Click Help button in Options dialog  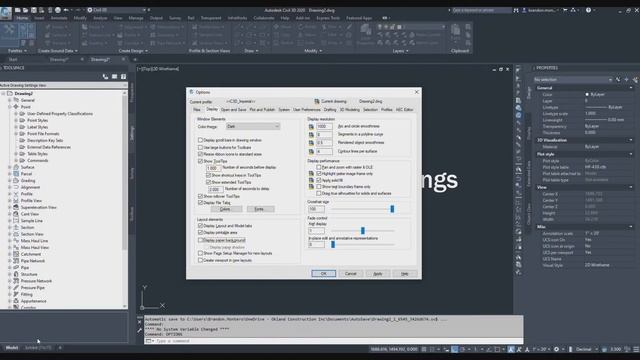pos(404,273)
